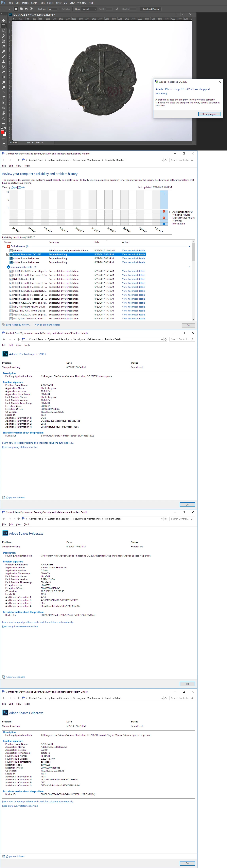The image size is (227, 868).
Task: Shift reliability chart left with arrow
Action: pyautogui.click(x=4, y=212)
